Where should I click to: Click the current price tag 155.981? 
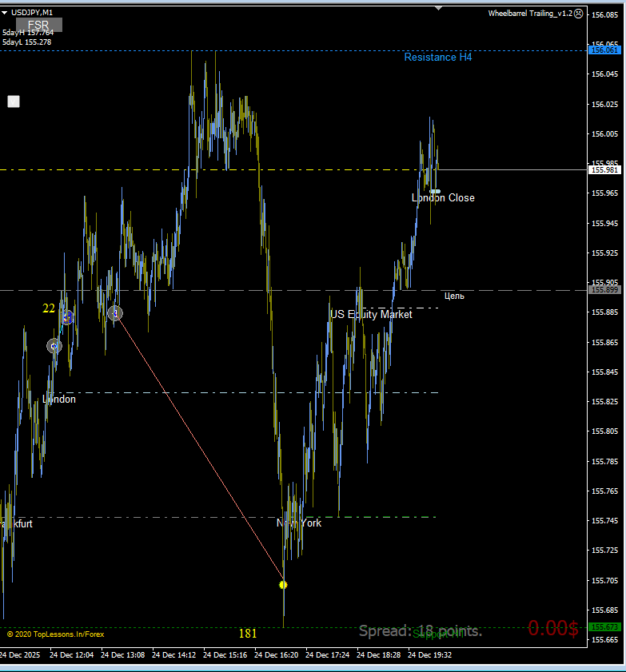pyautogui.click(x=604, y=170)
